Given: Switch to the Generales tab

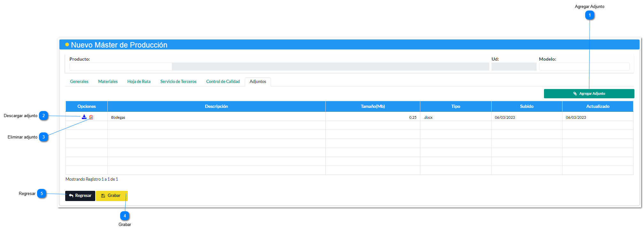Looking at the screenshot, I should (79, 82).
